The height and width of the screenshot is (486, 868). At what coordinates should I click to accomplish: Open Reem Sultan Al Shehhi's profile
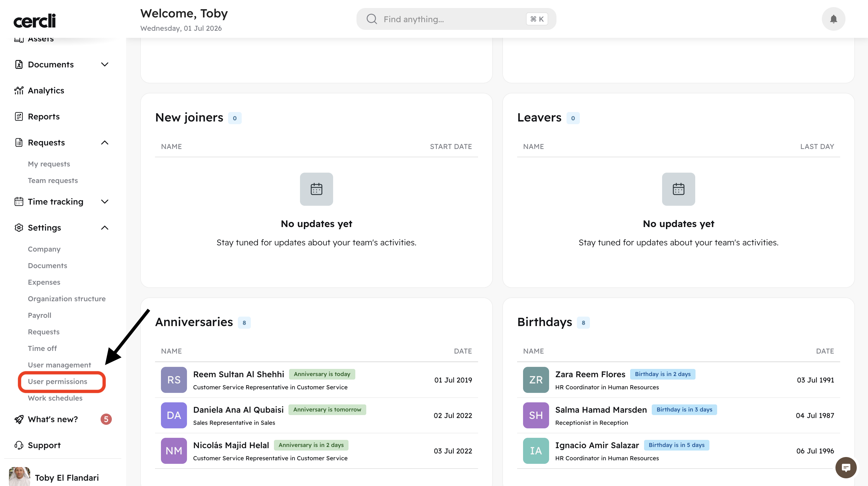238,374
